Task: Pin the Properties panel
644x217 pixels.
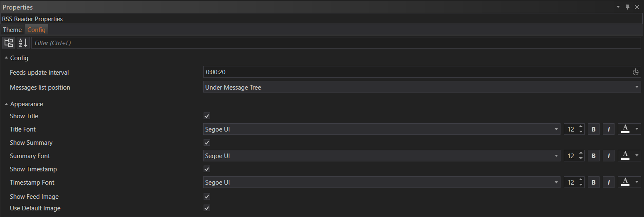Action: (627, 7)
